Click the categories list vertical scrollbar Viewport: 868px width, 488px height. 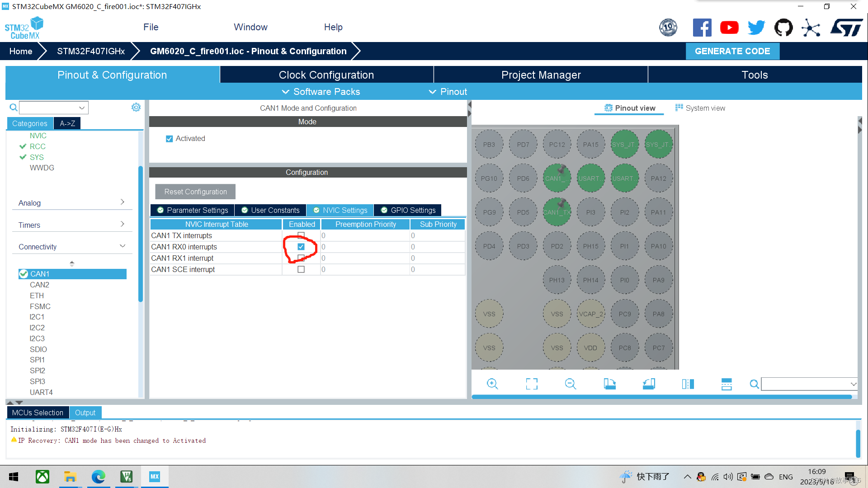click(141, 234)
